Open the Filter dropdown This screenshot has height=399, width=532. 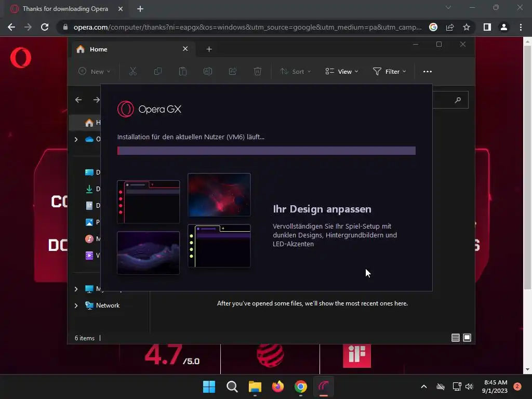390,71
